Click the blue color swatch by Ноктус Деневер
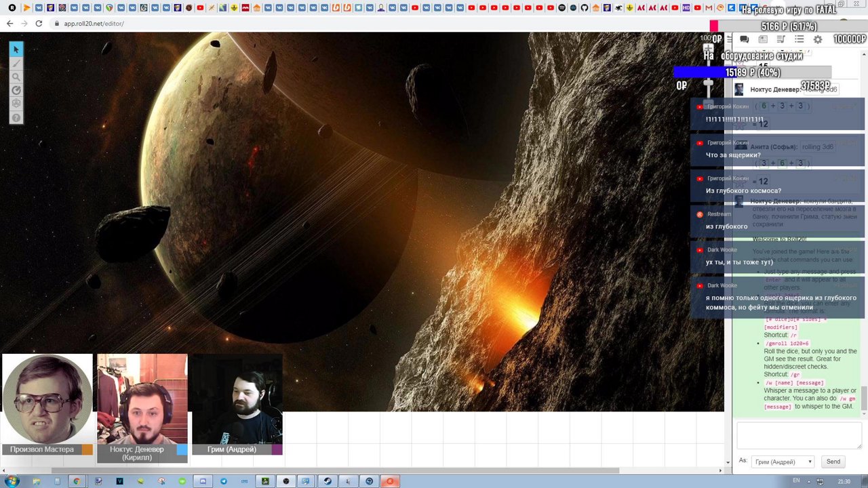This screenshot has height=488, width=868. tap(182, 449)
